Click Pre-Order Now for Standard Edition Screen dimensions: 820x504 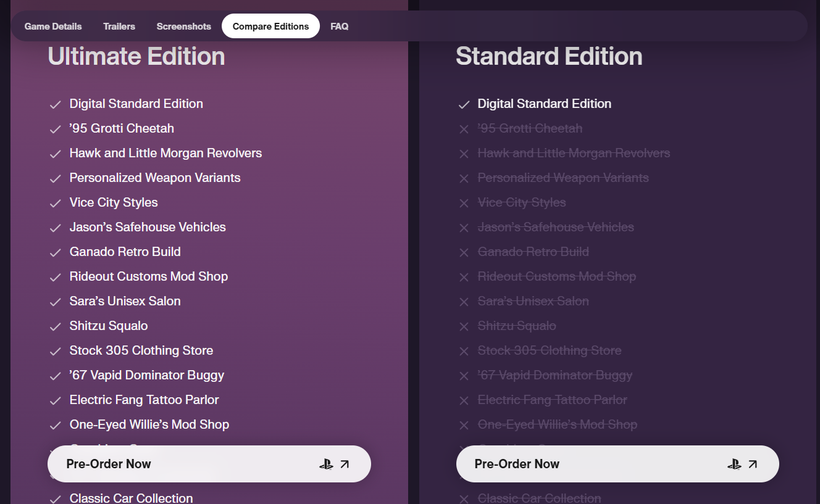pyautogui.click(x=617, y=464)
